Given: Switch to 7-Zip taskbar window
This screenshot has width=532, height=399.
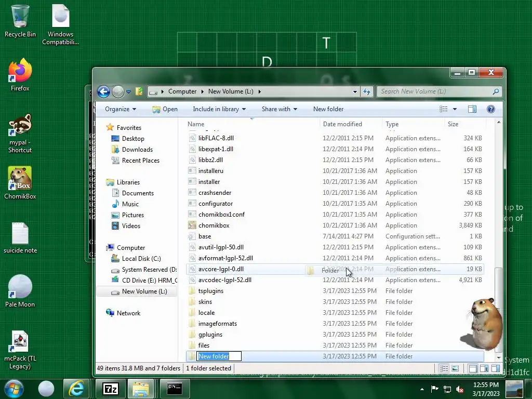Looking at the screenshot, I should point(110,389).
